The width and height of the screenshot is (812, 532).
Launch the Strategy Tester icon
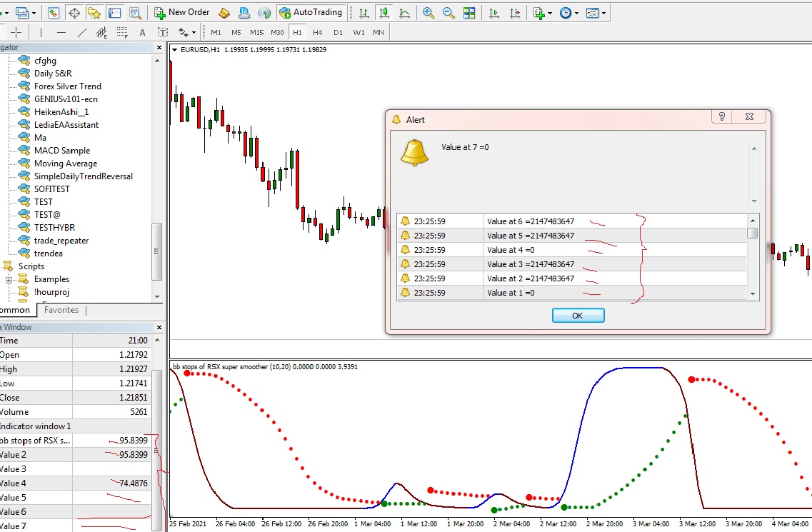point(135,12)
